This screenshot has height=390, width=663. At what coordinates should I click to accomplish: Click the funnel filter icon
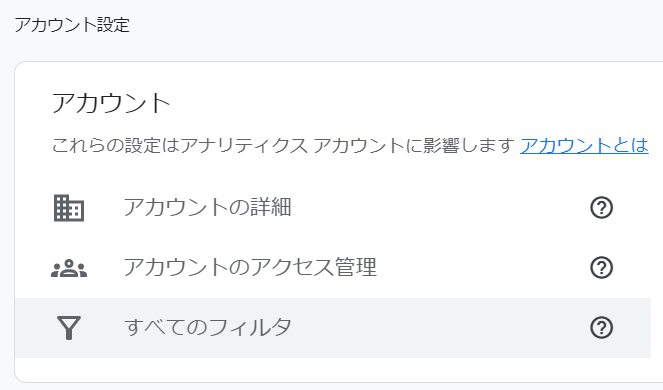pos(69,328)
